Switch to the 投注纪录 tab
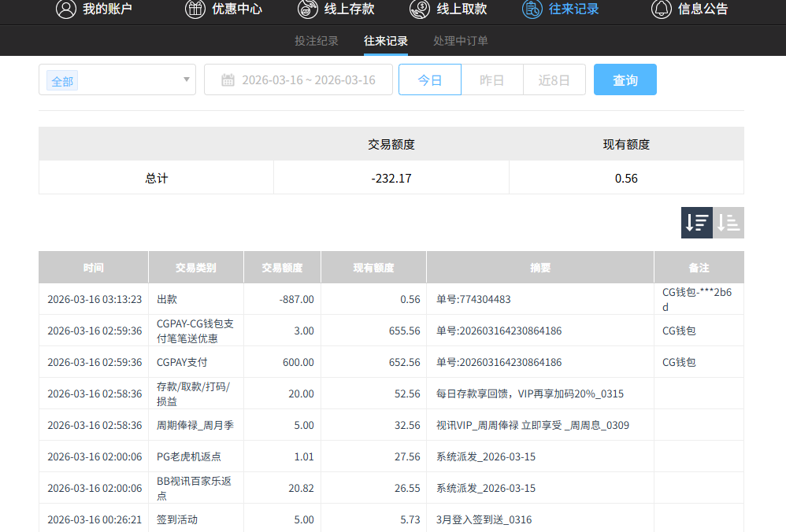 (x=316, y=41)
